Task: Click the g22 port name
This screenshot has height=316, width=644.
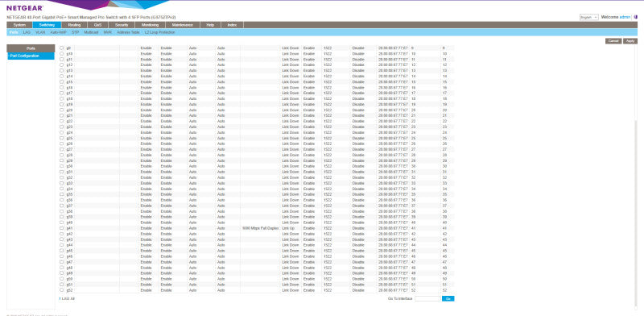Action: 69,122
